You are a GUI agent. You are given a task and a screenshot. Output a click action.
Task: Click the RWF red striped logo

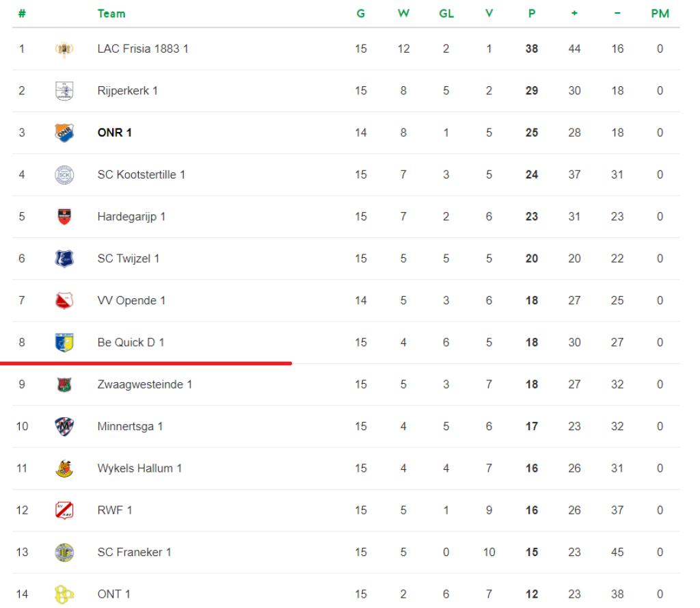[64, 510]
